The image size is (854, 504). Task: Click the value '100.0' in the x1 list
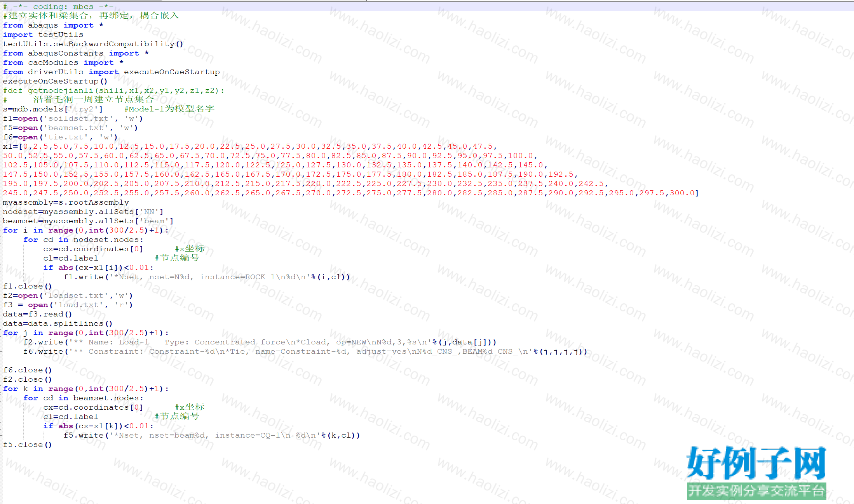tap(520, 156)
